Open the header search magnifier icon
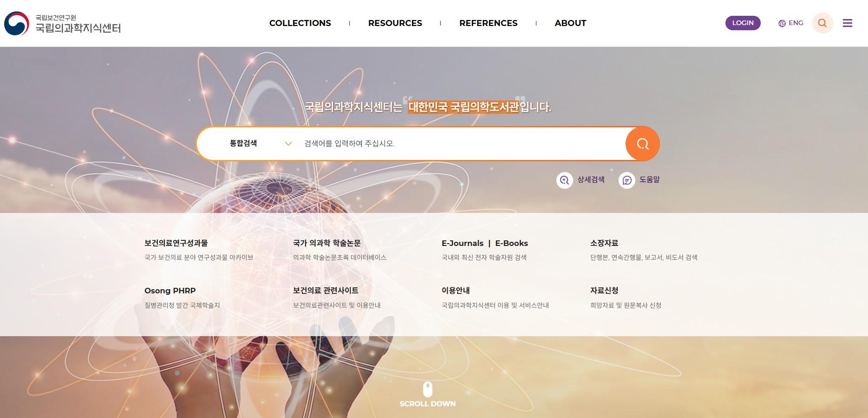Screen dimensions: 868x418 pos(822,23)
